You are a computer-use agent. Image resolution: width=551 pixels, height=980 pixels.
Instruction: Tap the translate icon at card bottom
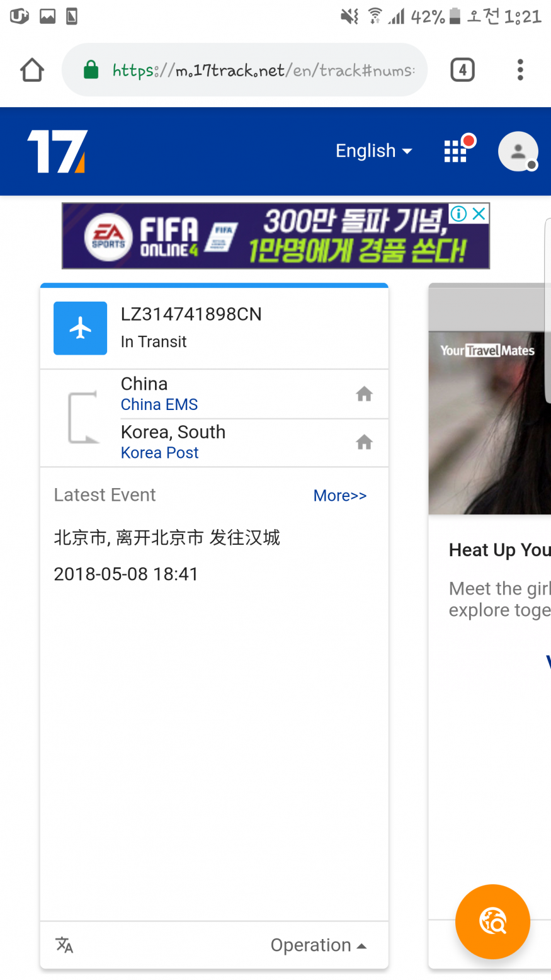point(64,945)
